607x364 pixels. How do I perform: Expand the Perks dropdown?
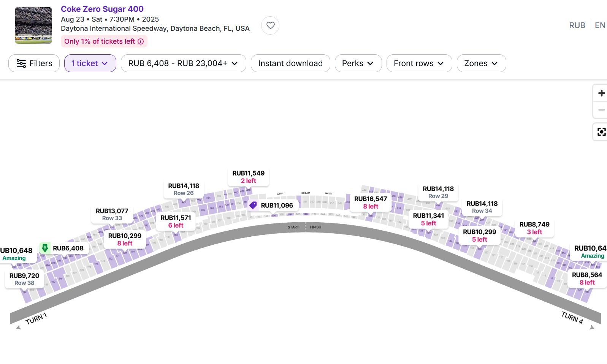pyautogui.click(x=358, y=63)
